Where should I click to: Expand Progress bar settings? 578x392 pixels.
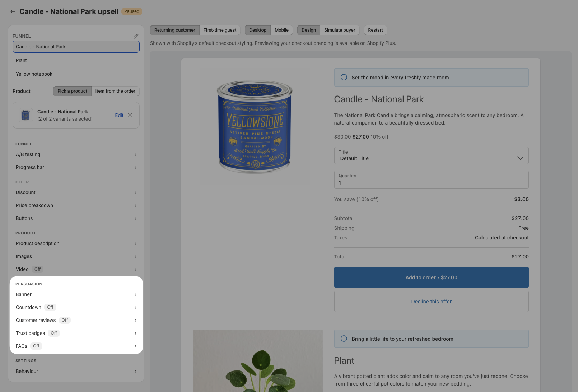pyautogui.click(x=76, y=167)
